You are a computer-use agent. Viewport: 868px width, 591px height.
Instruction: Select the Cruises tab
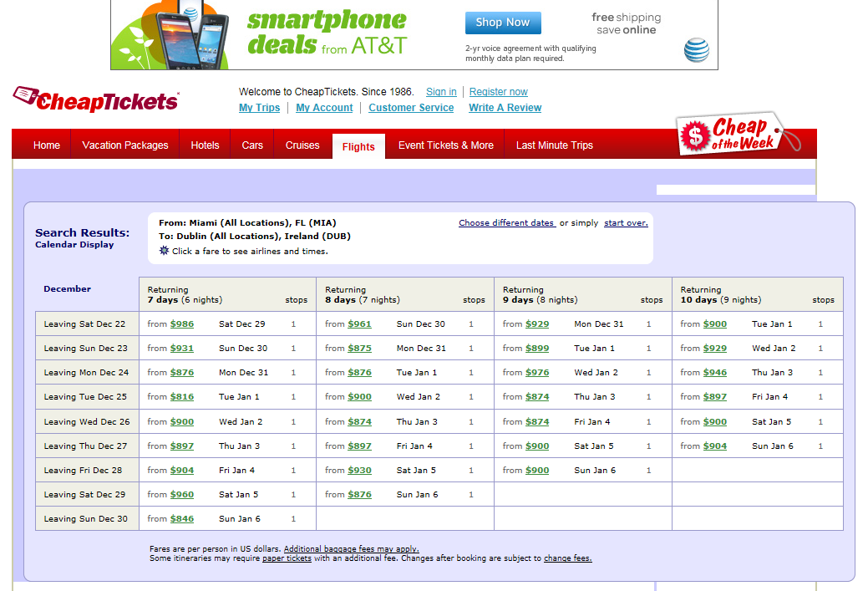point(302,145)
